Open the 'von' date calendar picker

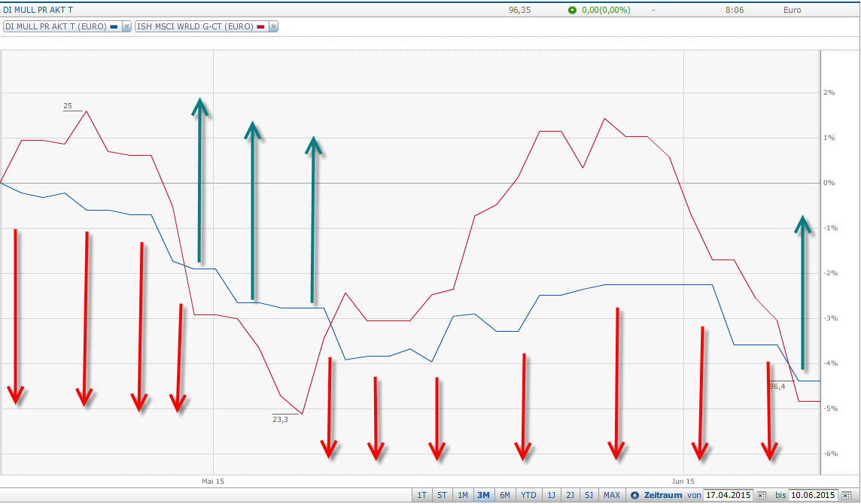[762, 495]
